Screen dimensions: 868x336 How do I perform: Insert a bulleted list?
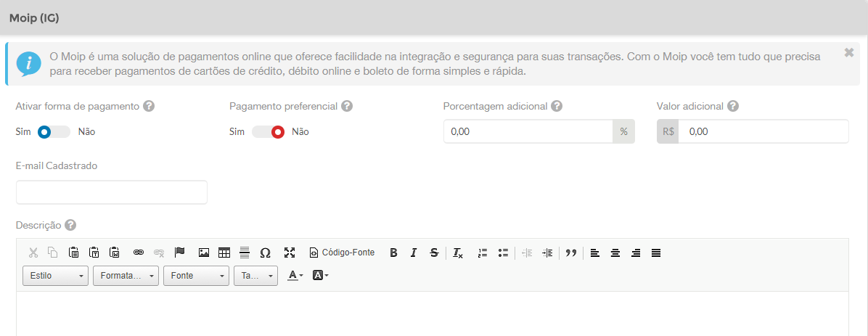pyautogui.click(x=503, y=253)
